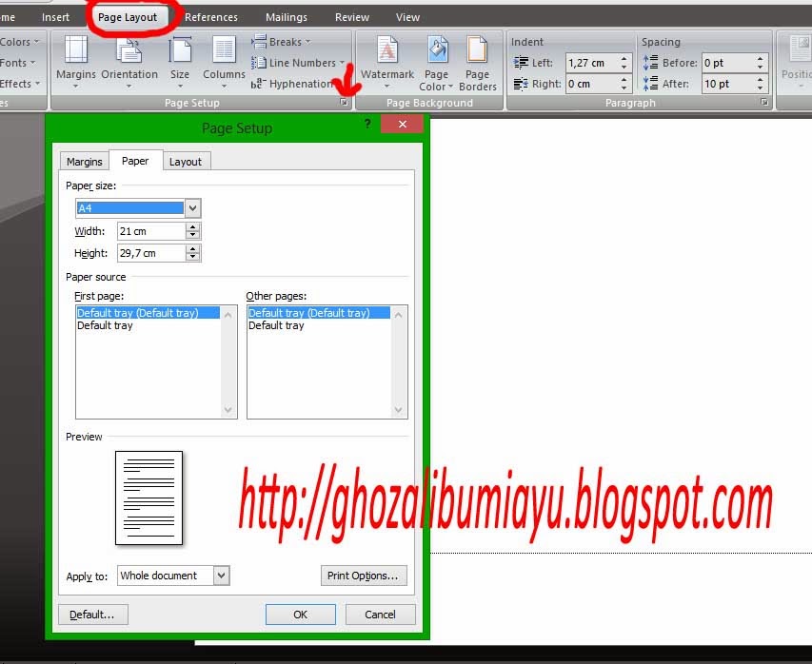The image size is (812, 664).
Task: Open the Layout tab in Page Setup
Action: coord(186,162)
